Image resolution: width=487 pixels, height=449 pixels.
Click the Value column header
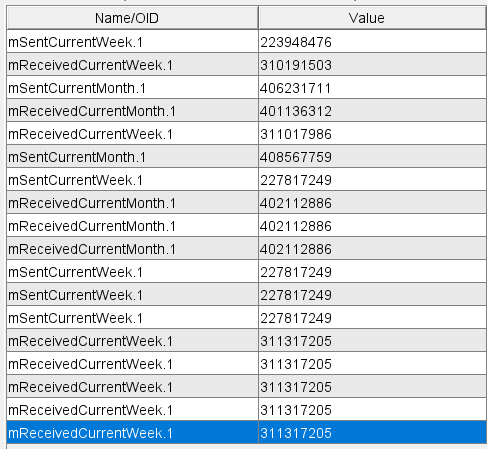[372, 18]
